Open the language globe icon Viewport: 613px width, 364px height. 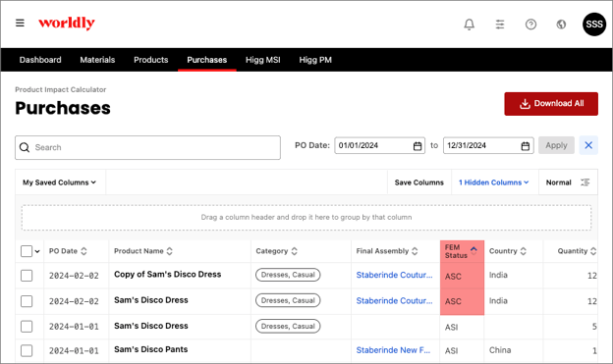click(561, 25)
